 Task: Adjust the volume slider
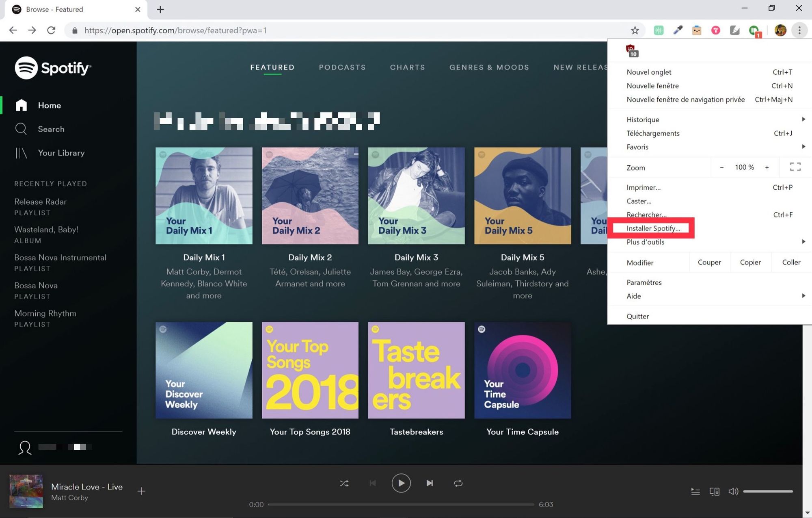tap(767, 492)
